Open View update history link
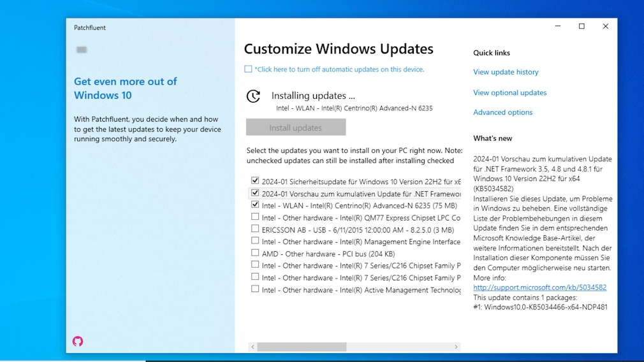This screenshot has width=644, height=362. 506,72
